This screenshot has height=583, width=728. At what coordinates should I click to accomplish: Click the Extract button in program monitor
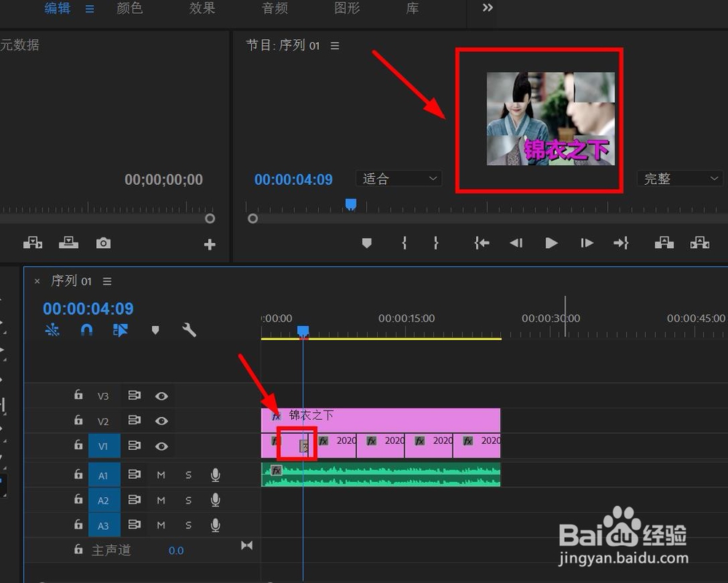tap(700, 242)
